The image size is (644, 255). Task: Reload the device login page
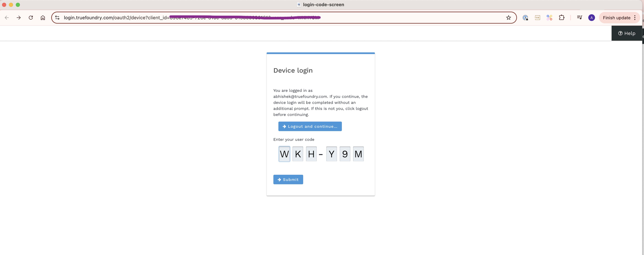(x=31, y=17)
